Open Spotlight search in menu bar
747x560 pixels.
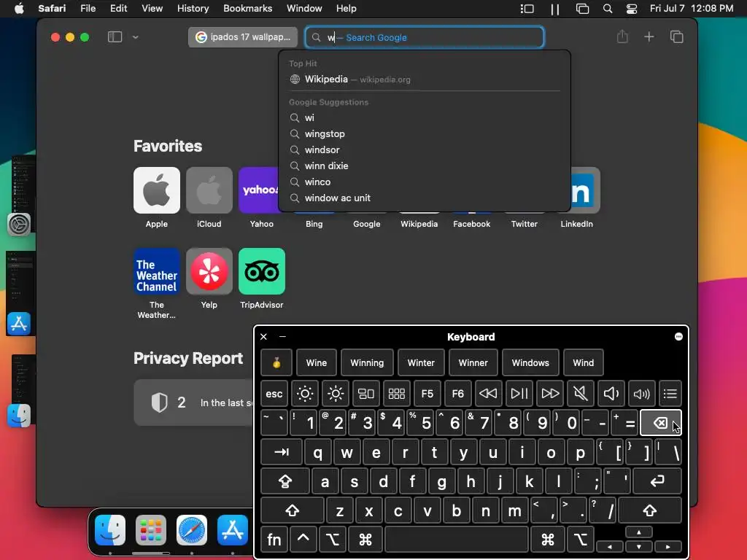coord(608,9)
